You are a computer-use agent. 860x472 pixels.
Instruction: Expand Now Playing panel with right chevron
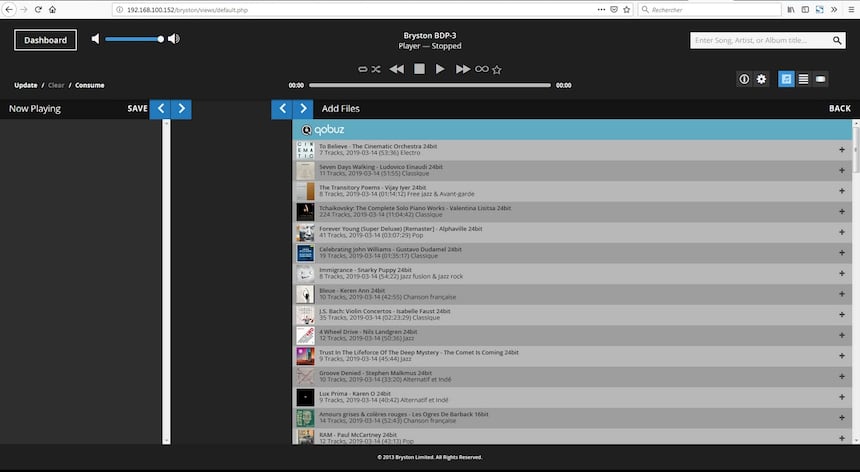(x=182, y=109)
